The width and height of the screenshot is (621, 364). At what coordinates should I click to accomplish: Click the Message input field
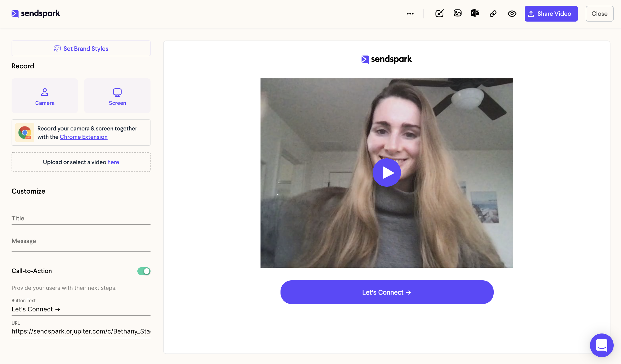coord(81,241)
